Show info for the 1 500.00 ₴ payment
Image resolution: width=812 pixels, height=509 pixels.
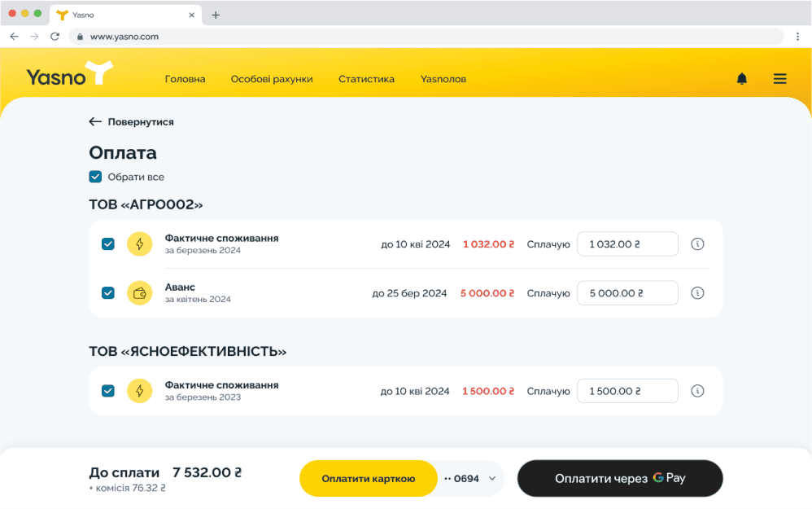click(x=697, y=392)
